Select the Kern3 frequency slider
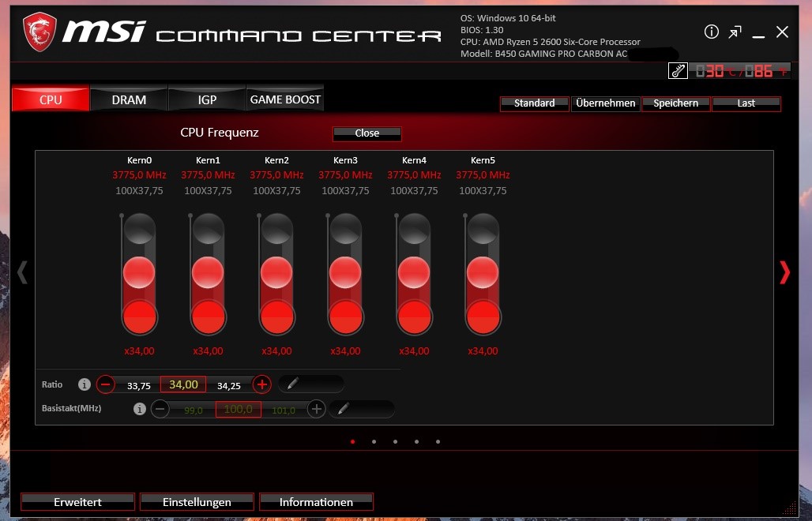This screenshot has width=812, height=521. click(345, 274)
